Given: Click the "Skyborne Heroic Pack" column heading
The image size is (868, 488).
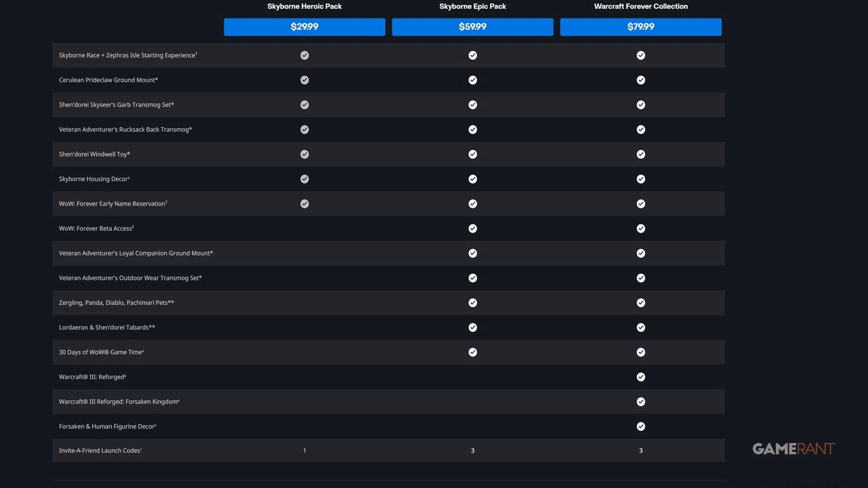Looking at the screenshot, I should (x=305, y=6).
